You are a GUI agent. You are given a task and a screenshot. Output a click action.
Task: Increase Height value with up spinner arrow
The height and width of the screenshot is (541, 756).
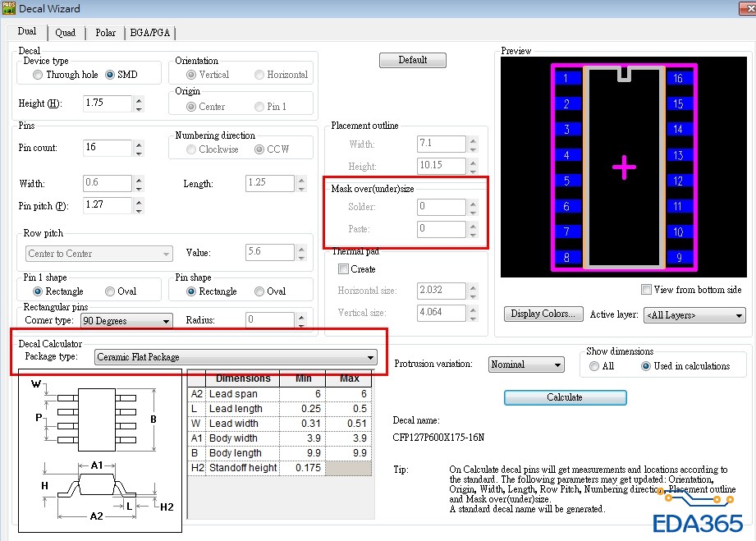pos(139,100)
